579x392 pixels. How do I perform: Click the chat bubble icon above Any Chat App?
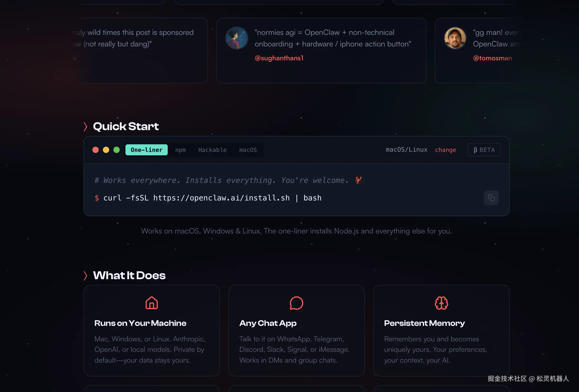(296, 303)
